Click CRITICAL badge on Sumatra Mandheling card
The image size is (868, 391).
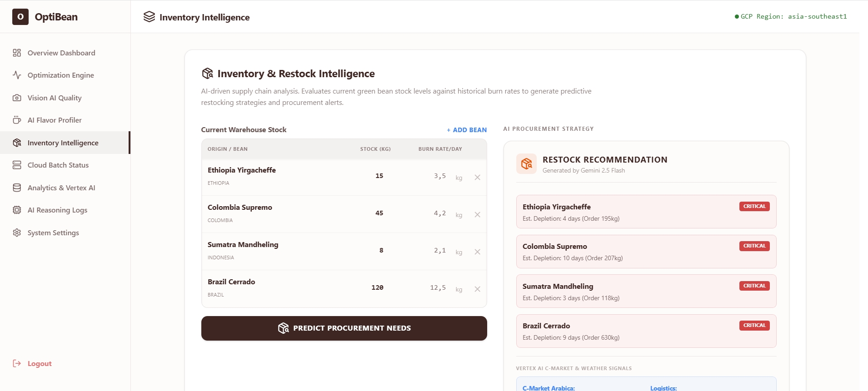754,286
